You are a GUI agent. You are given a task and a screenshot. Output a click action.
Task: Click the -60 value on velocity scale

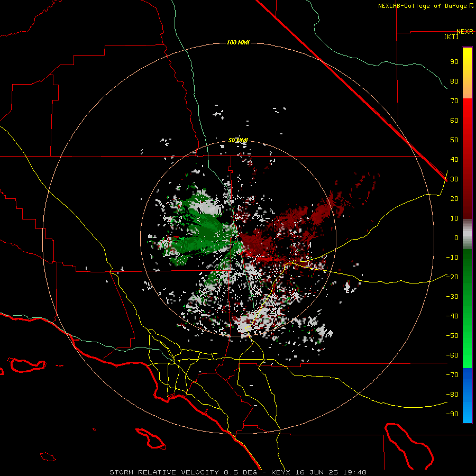452,355
